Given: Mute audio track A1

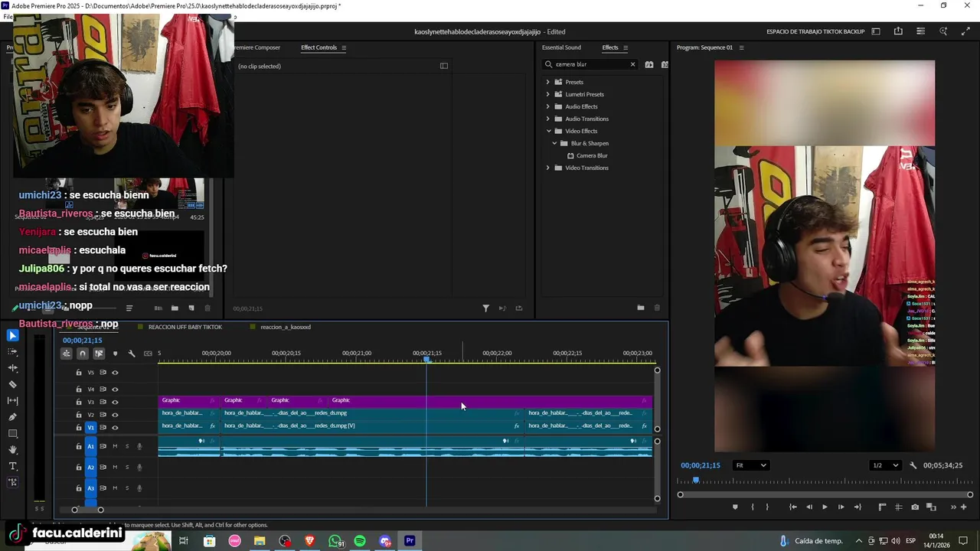Looking at the screenshot, I should (115, 446).
